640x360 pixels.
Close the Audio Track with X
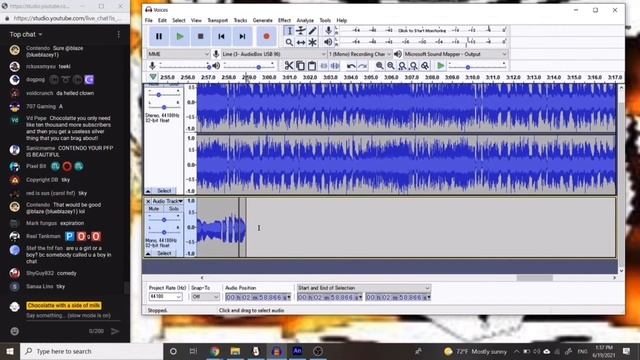coord(148,201)
